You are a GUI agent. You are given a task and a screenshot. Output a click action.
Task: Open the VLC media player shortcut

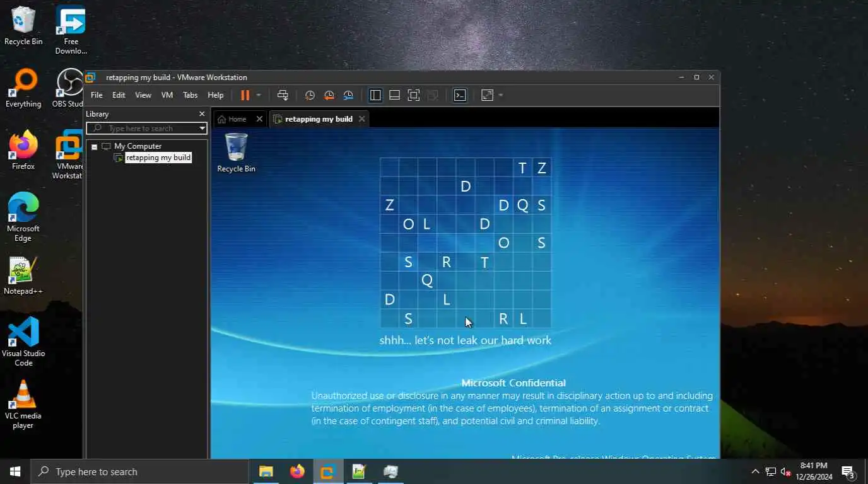click(x=23, y=404)
